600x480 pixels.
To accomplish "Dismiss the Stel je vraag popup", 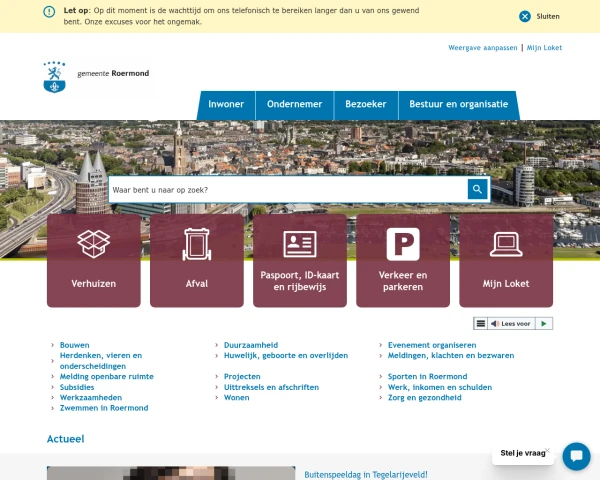I will [x=548, y=450].
